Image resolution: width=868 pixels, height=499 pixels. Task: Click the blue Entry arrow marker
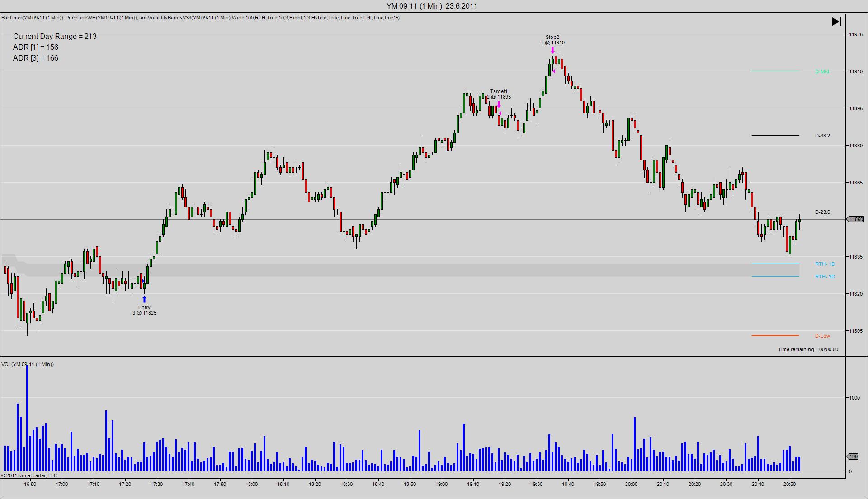(x=144, y=299)
